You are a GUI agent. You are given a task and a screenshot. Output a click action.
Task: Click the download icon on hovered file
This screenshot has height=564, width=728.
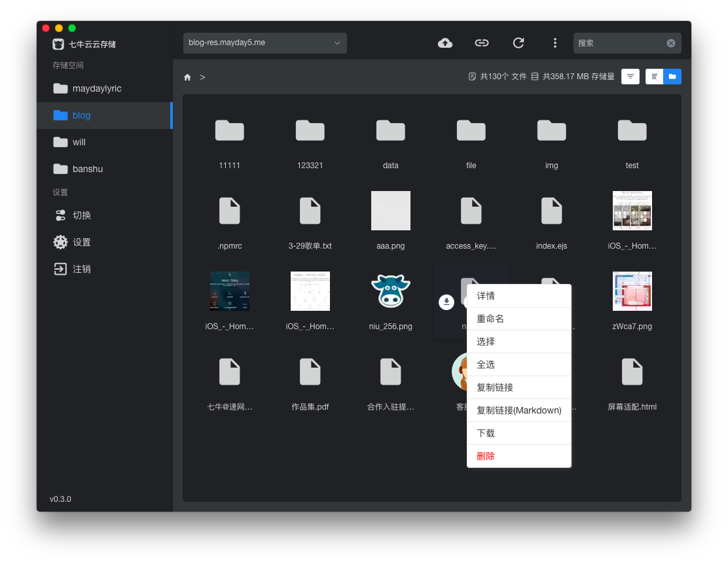pos(446,302)
